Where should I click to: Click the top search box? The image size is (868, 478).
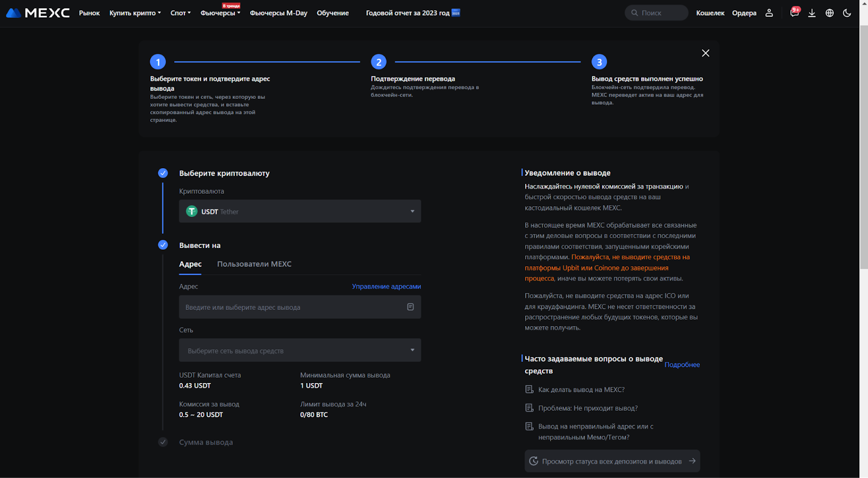pos(656,13)
